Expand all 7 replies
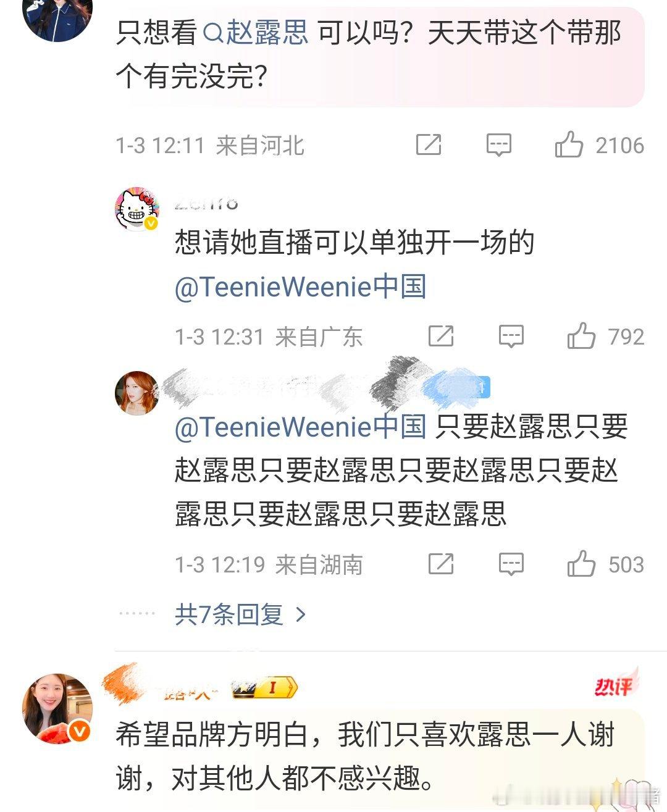Image resolution: width=667 pixels, height=812 pixels. 241,614
